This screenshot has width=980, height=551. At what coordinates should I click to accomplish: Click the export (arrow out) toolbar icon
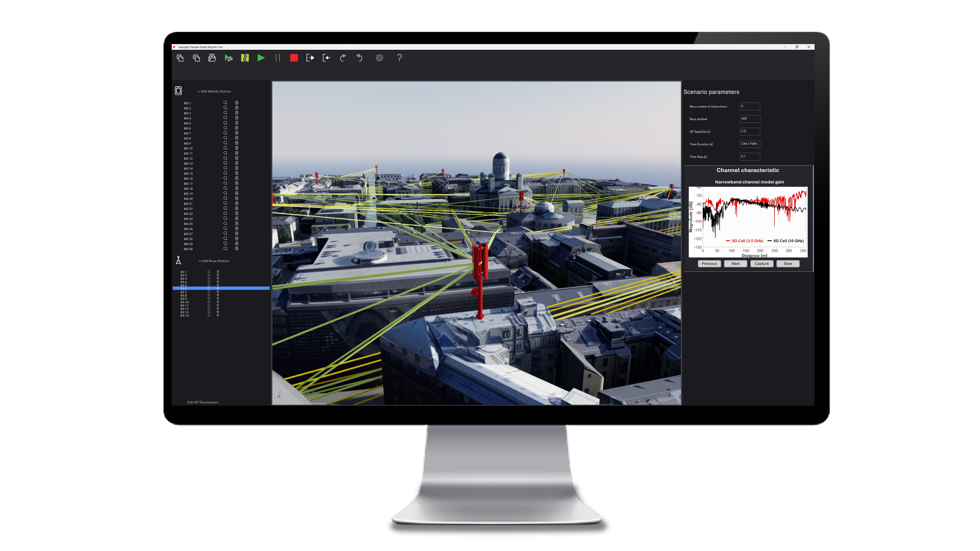310,58
